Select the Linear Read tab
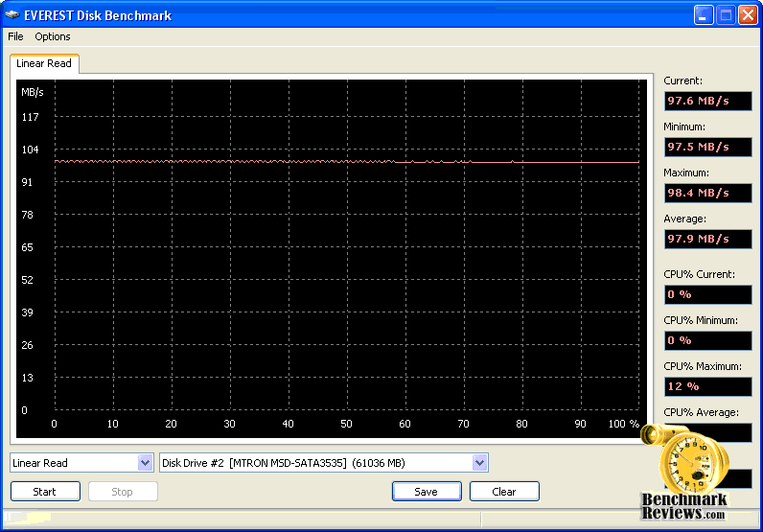This screenshot has height=532, width=763. pyautogui.click(x=44, y=63)
